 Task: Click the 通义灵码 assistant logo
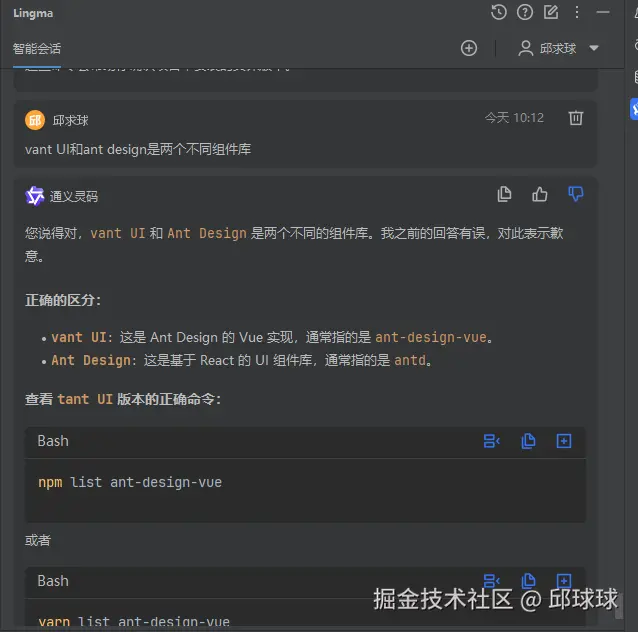click(35, 196)
